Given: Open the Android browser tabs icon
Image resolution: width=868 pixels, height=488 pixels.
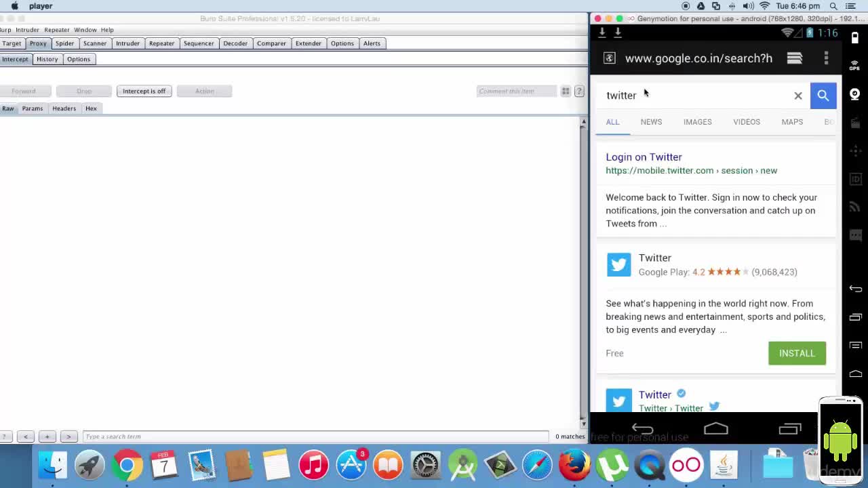Looking at the screenshot, I should point(795,58).
